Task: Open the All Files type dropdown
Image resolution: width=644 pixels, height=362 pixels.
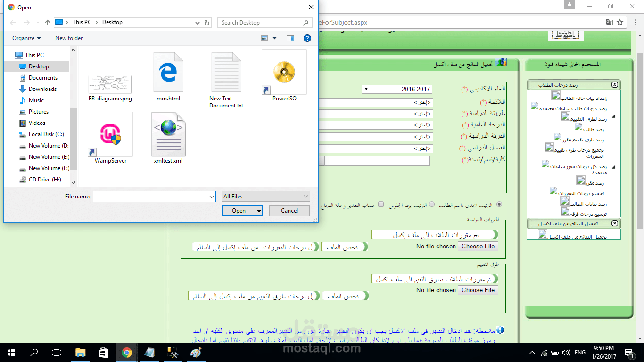Action: coord(266,197)
